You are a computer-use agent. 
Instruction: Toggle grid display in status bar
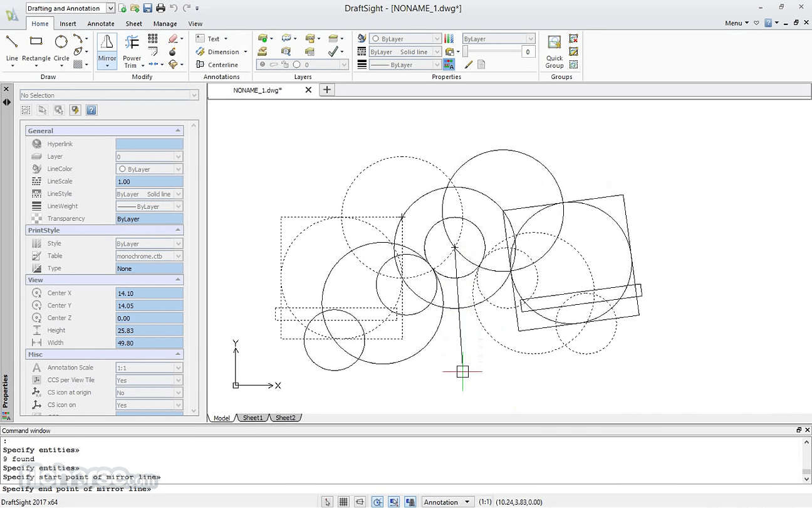tap(343, 502)
